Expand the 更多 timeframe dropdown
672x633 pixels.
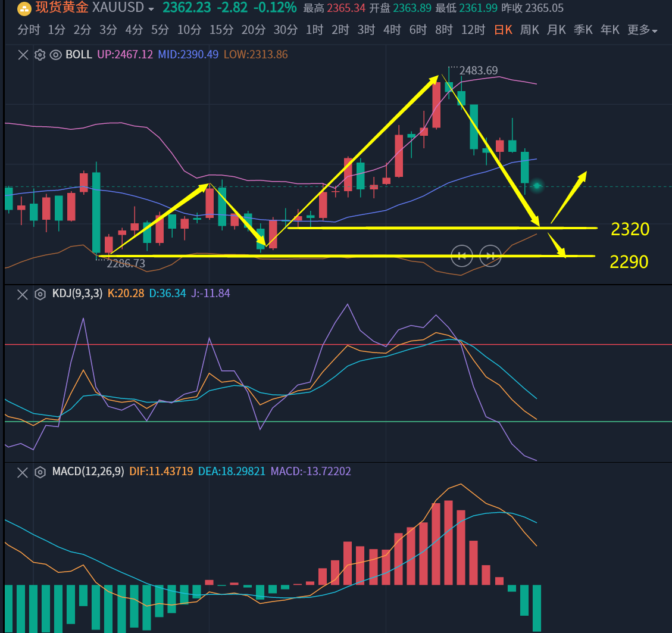pos(642,30)
